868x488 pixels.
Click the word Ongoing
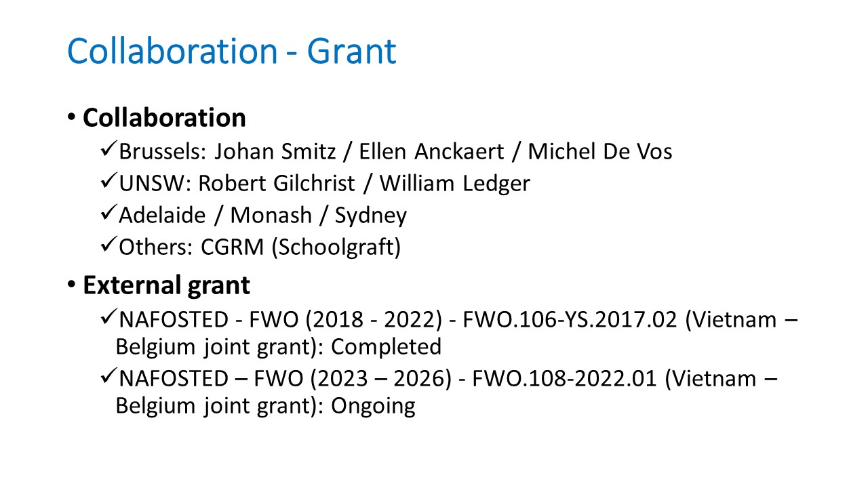(373, 406)
